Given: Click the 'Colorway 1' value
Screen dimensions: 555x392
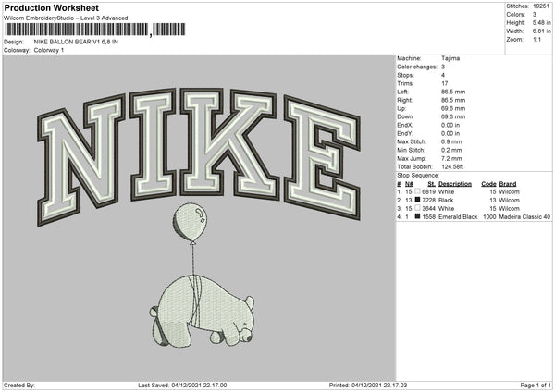Looking at the screenshot, I should 49,50.
